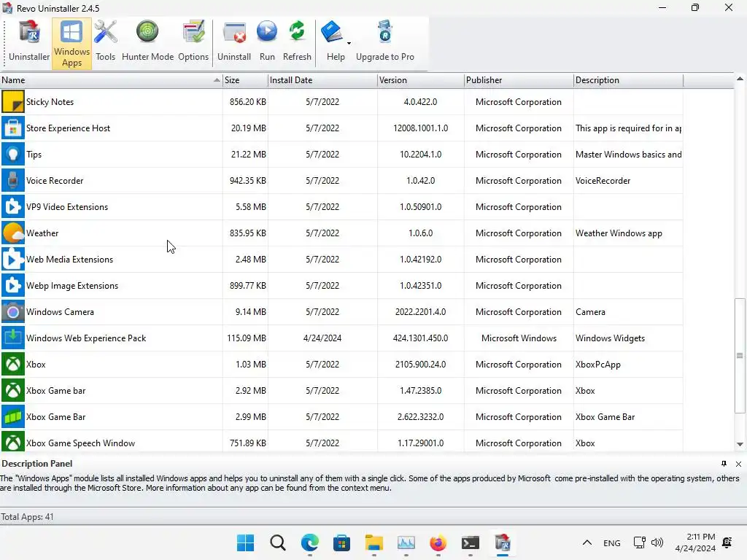Select the Windows Apps toolbar button
Viewport: 747px width, 560px height.
point(71,43)
